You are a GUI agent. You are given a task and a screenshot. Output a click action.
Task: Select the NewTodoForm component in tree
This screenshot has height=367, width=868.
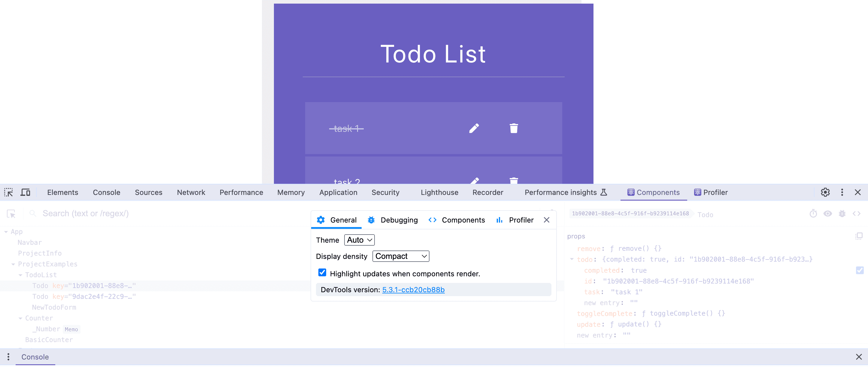(x=54, y=307)
